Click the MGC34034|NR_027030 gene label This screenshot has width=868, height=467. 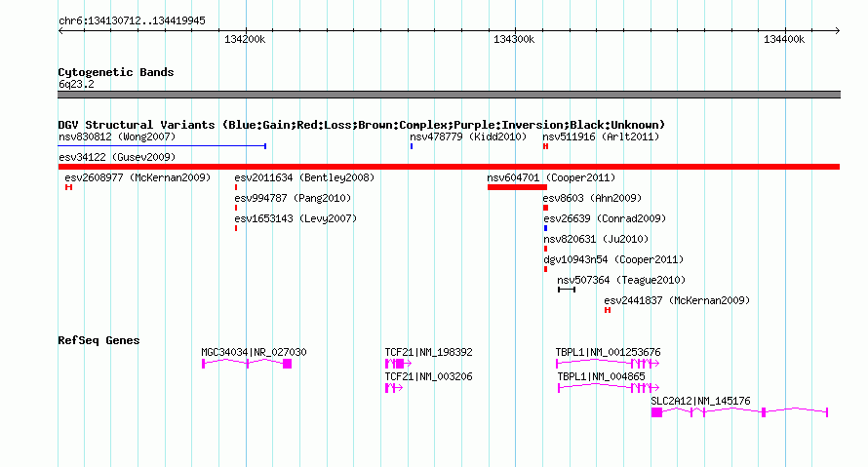254,352
